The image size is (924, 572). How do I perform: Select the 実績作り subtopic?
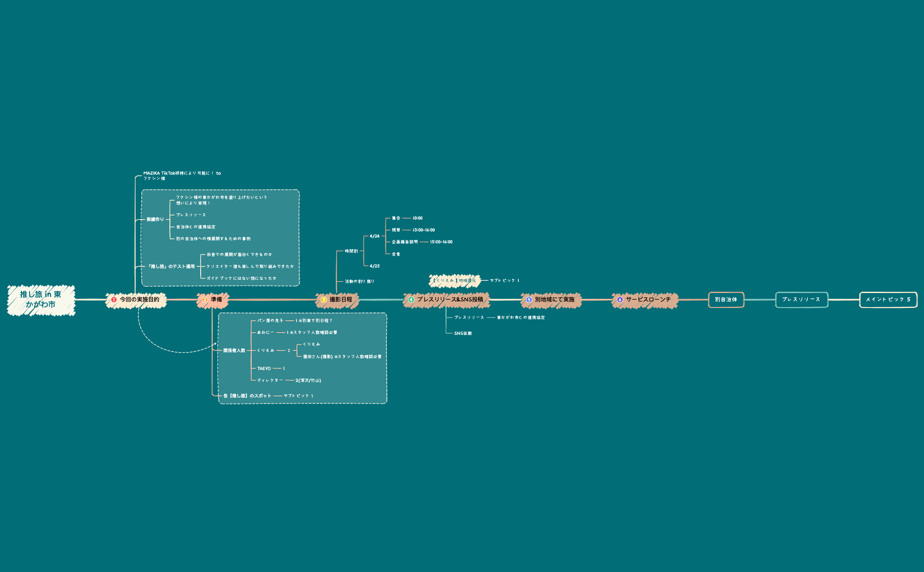(x=155, y=219)
